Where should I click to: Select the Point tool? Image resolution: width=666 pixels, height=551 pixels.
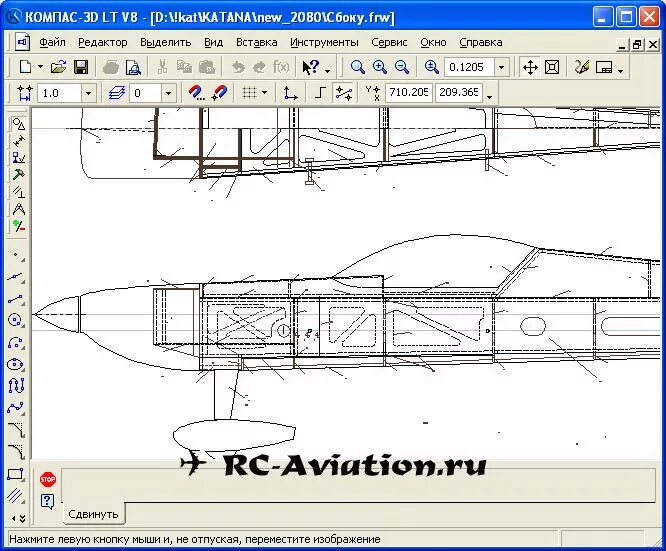point(16,256)
